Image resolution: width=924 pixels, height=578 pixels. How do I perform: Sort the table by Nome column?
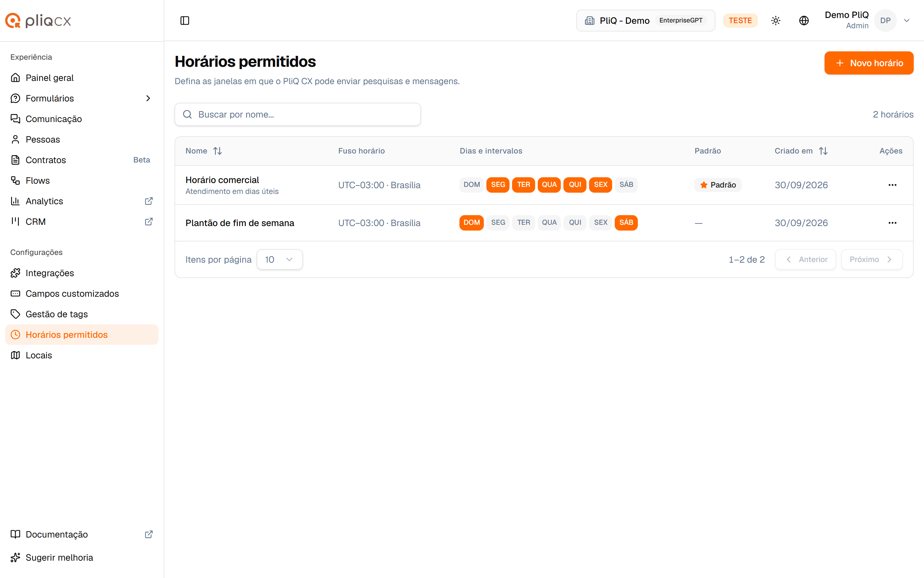218,151
